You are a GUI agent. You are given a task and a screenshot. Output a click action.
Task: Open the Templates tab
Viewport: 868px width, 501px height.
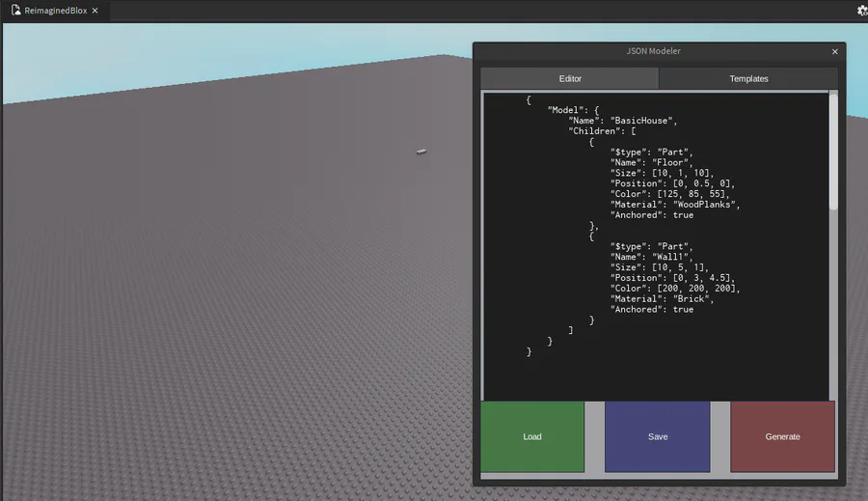[748, 79]
